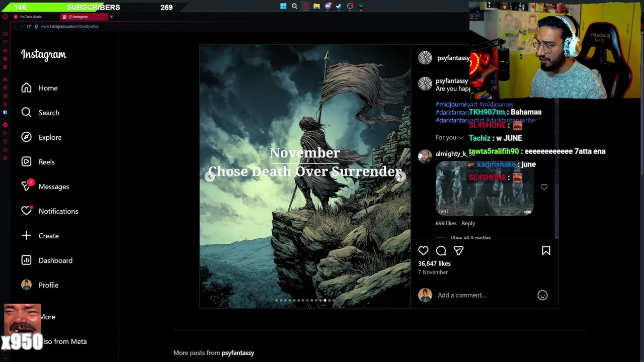This screenshot has width=644, height=362.
Task: Like the post with heart icon
Action: click(423, 250)
